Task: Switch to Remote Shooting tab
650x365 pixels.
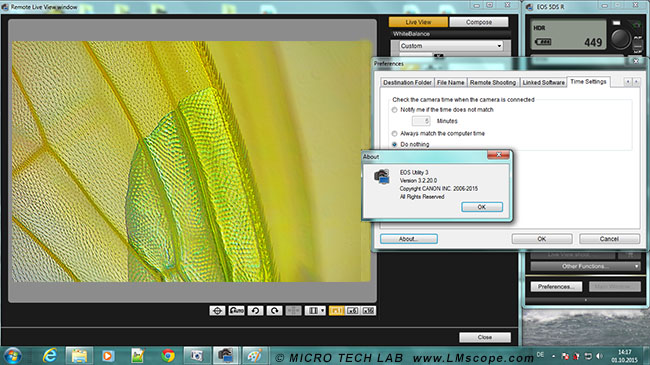Action: coord(493,83)
